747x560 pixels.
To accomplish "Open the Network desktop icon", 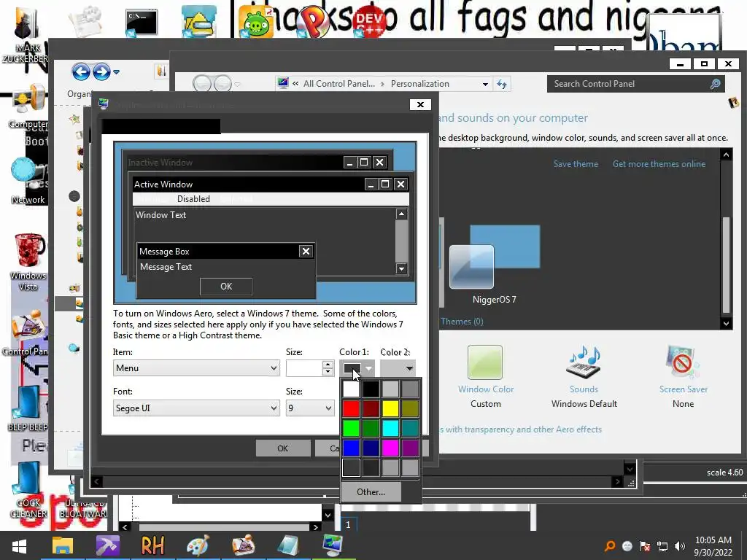I will point(28,181).
